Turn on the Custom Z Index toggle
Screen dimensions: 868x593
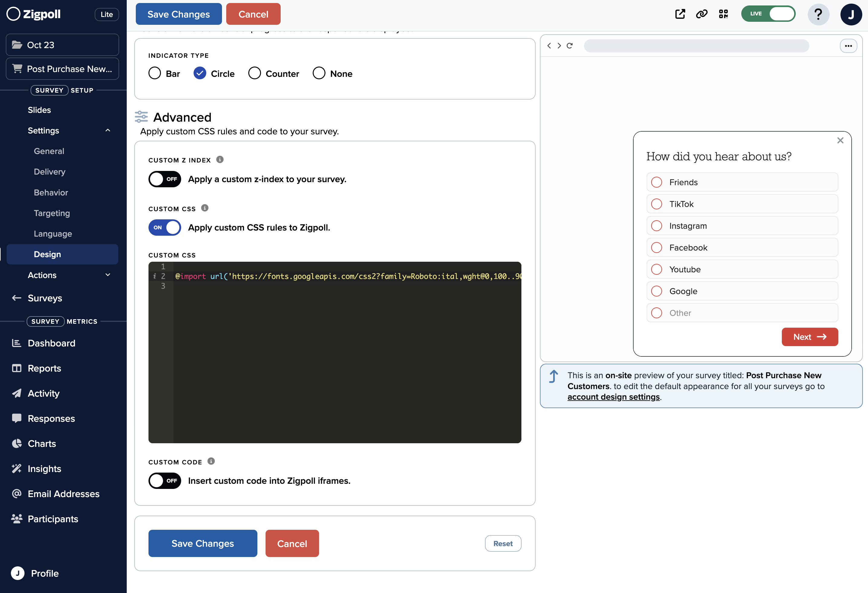[x=165, y=179]
